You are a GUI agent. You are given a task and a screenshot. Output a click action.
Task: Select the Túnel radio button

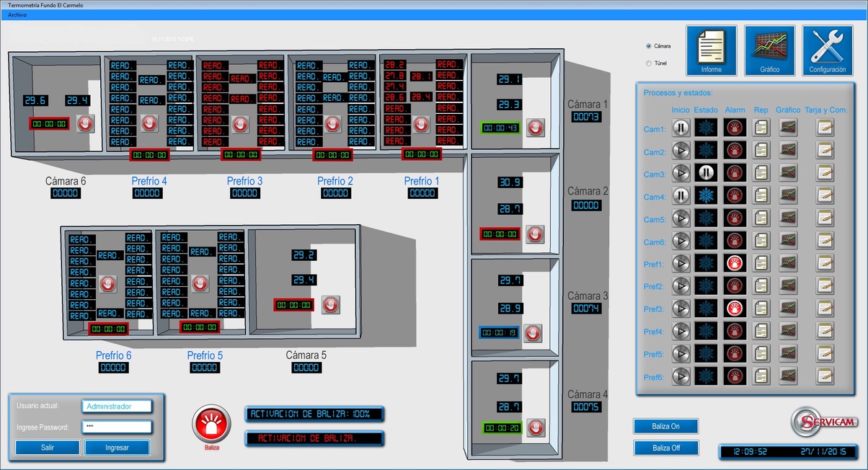coord(649,63)
